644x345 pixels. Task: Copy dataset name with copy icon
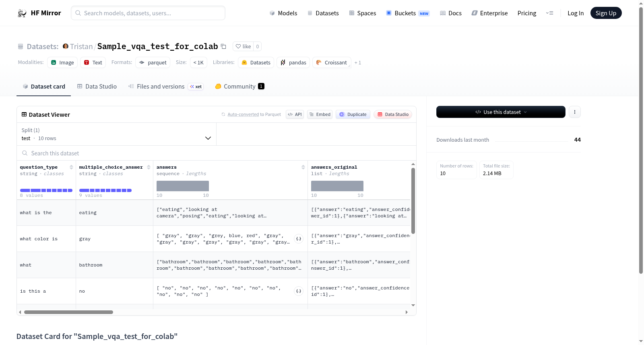click(223, 46)
